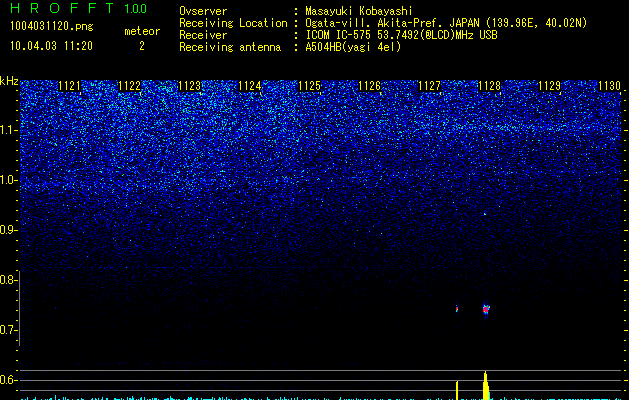
Task: Click the tall yellow signal peak near 1128
Action: [486, 385]
